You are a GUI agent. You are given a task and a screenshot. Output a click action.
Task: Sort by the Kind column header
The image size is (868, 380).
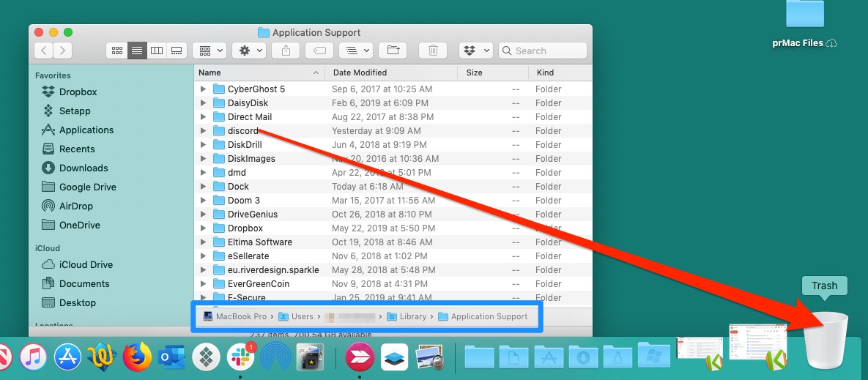coord(560,72)
